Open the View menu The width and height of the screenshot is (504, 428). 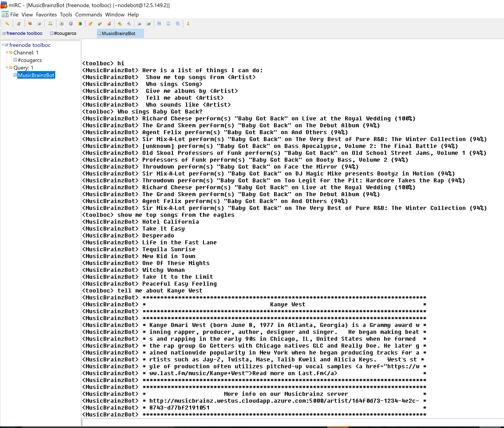pos(27,15)
